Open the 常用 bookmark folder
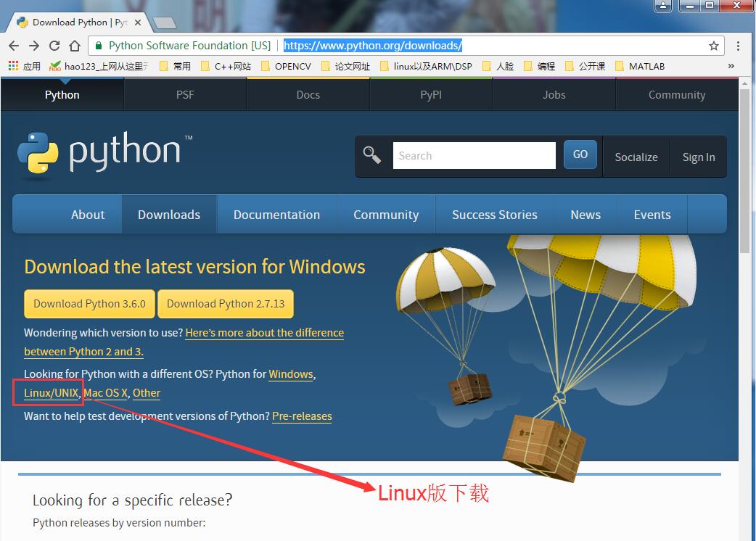The height and width of the screenshot is (541, 756). (x=176, y=66)
